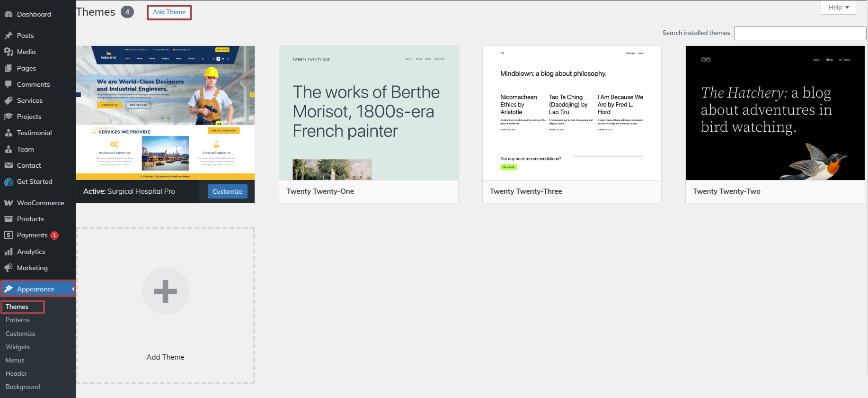Image resolution: width=868 pixels, height=398 pixels.
Task: Open the Media menu label
Action: coord(27,52)
